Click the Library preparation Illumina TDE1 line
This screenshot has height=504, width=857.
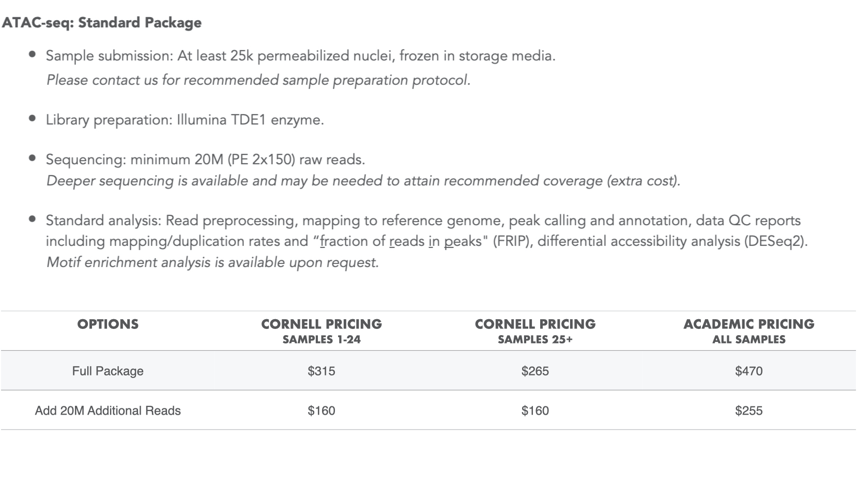pos(185,120)
